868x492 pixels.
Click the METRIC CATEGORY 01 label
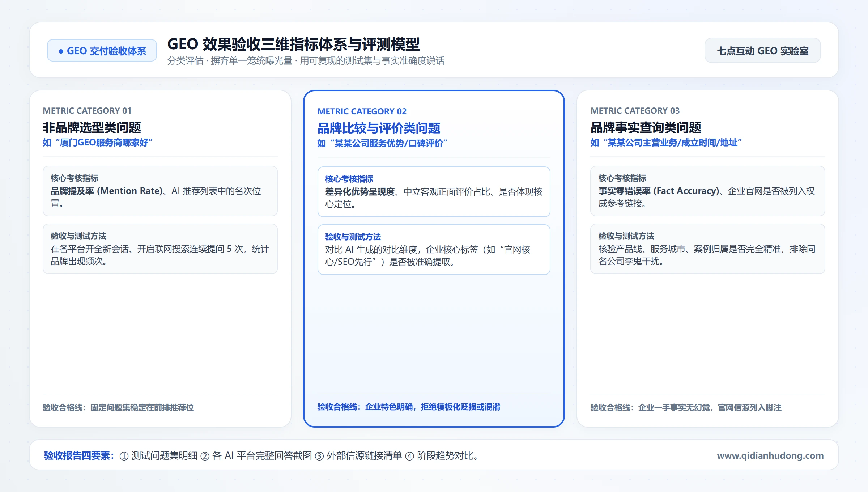[x=87, y=111]
